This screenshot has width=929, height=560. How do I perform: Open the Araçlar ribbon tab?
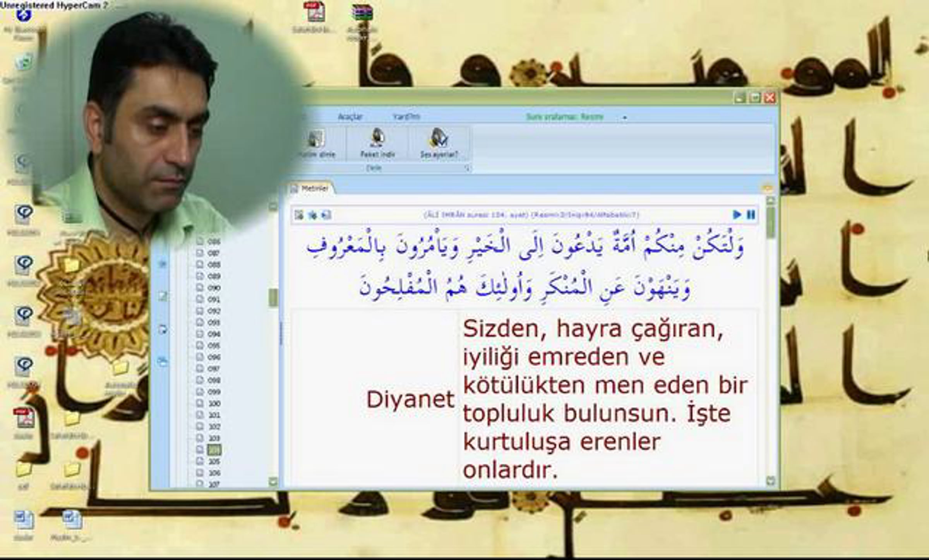(350, 116)
